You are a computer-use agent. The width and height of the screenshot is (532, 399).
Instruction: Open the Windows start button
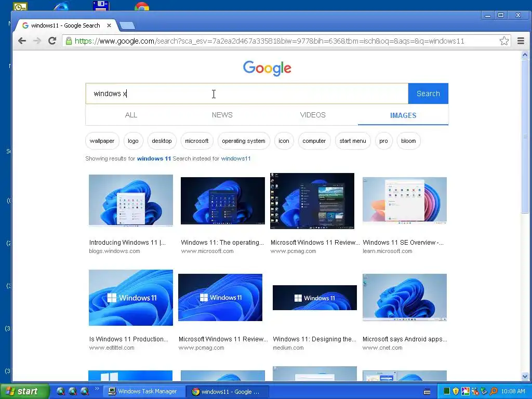point(24,391)
